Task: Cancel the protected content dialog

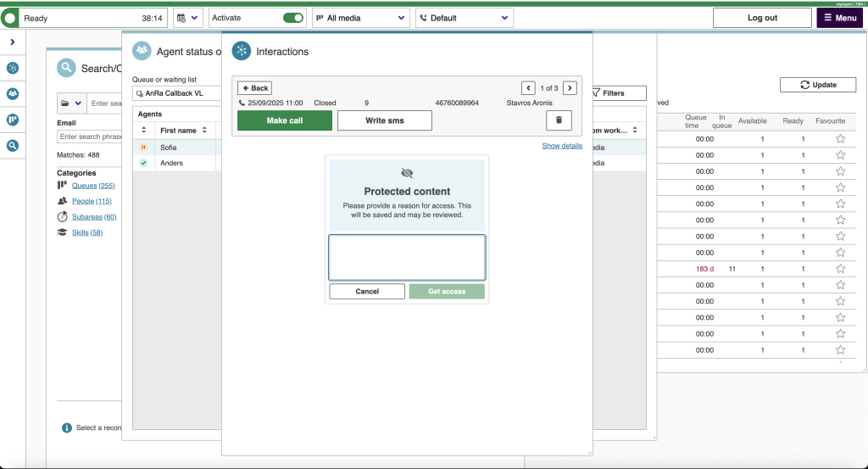Action: tap(367, 292)
